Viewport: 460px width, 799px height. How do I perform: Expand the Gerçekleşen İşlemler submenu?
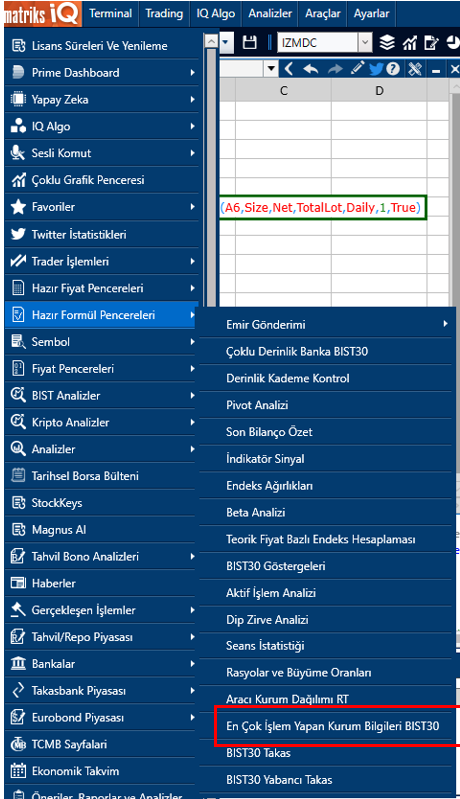coord(193,610)
